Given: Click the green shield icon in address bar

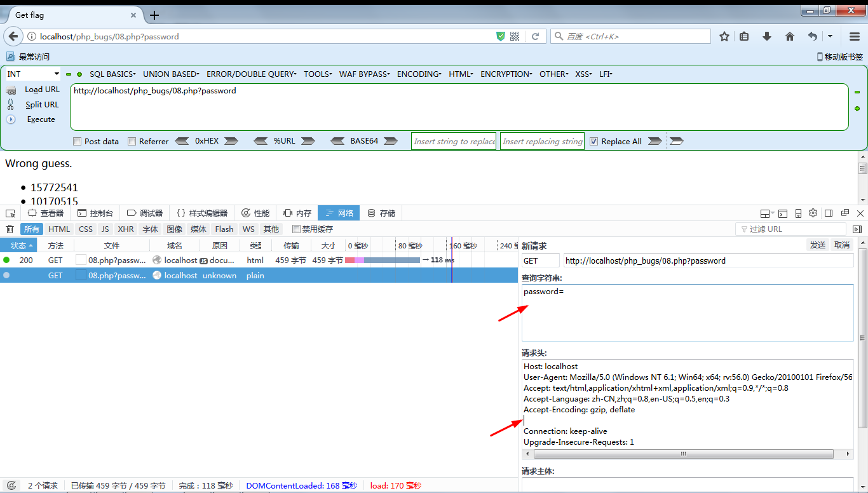Looking at the screenshot, I should (x=501, y=36).
